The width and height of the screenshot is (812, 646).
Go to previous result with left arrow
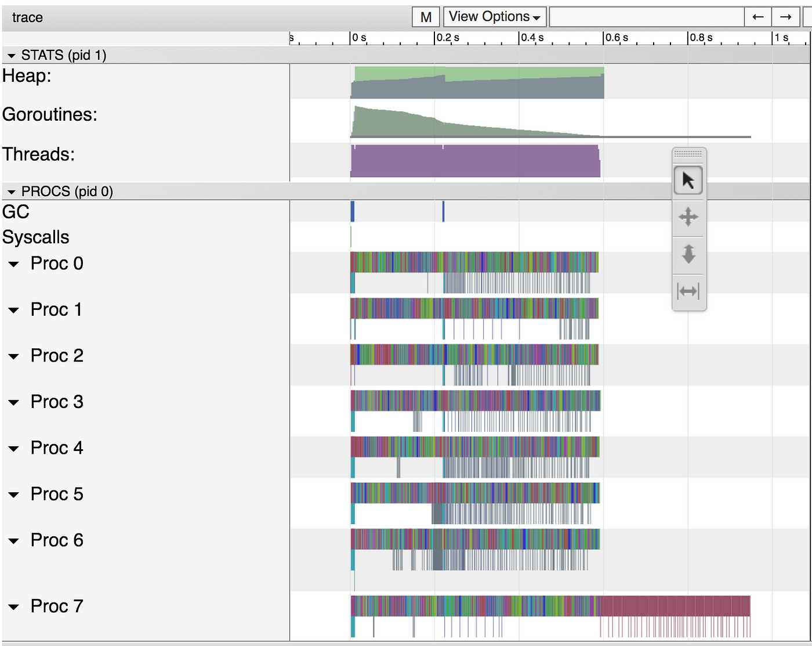pyautogui.click(x=758, y=17)
